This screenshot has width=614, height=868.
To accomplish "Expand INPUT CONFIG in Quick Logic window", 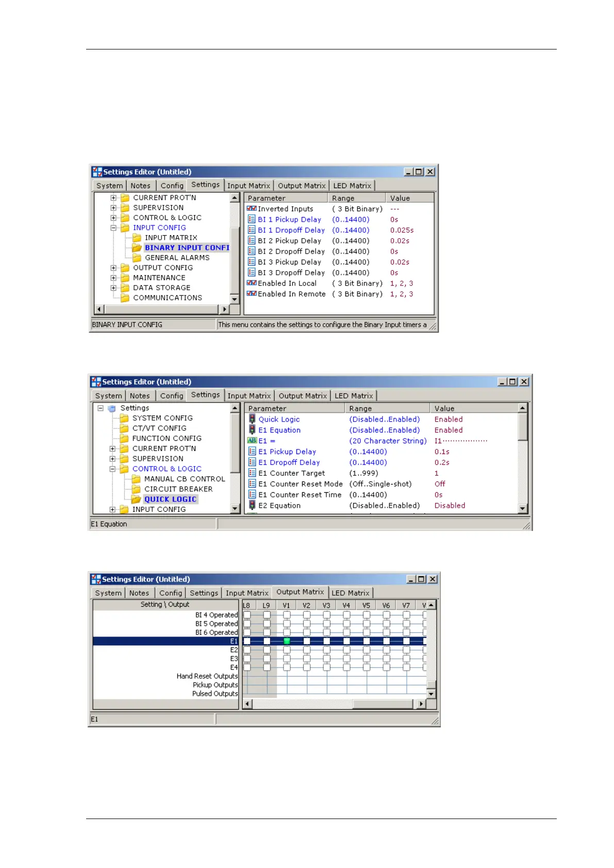I will point(112,509).
